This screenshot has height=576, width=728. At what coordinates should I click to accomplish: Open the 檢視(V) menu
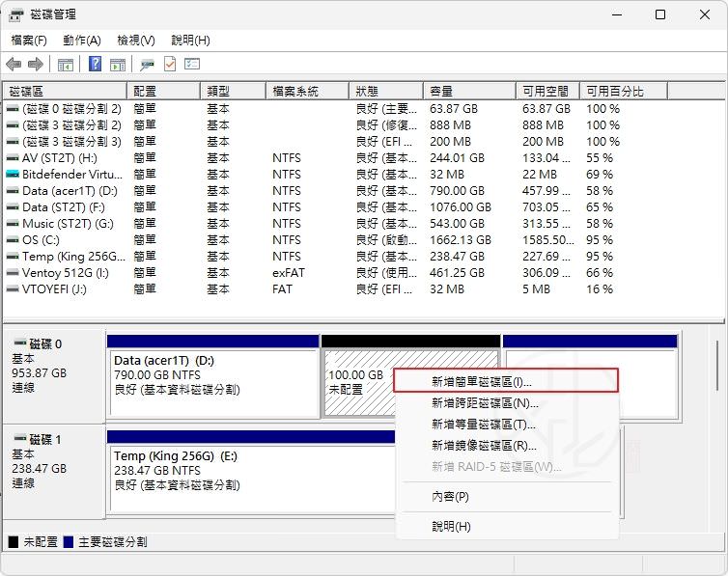click(136, 41)
